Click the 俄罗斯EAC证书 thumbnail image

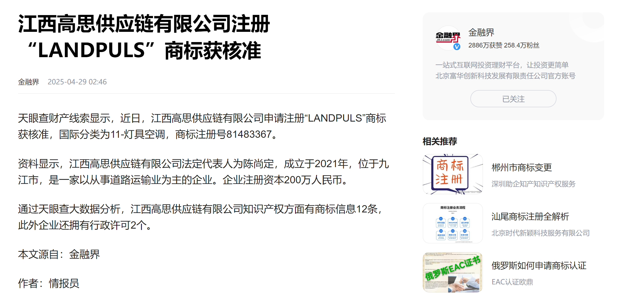453,272
